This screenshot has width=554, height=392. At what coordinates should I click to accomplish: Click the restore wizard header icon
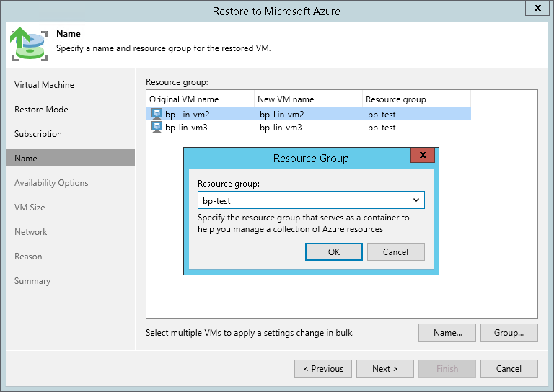(x=30, y=44)
